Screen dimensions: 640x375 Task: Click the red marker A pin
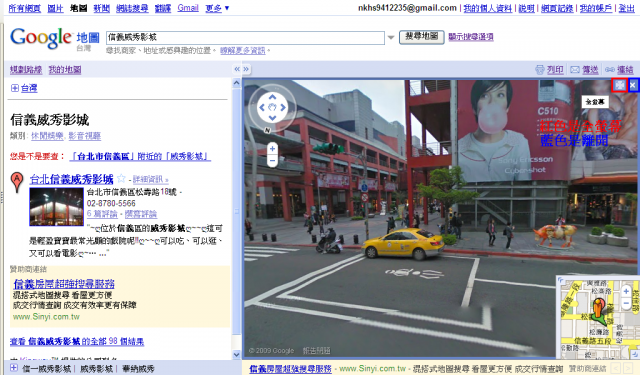pyautogui.click(x=17, y=182)
